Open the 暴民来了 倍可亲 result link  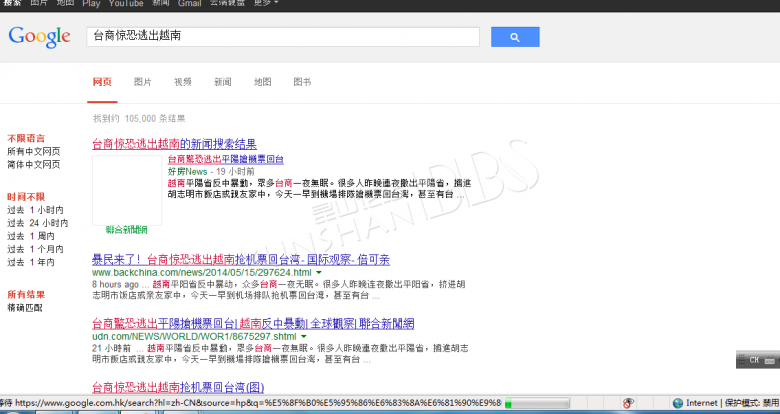point(241,260)
